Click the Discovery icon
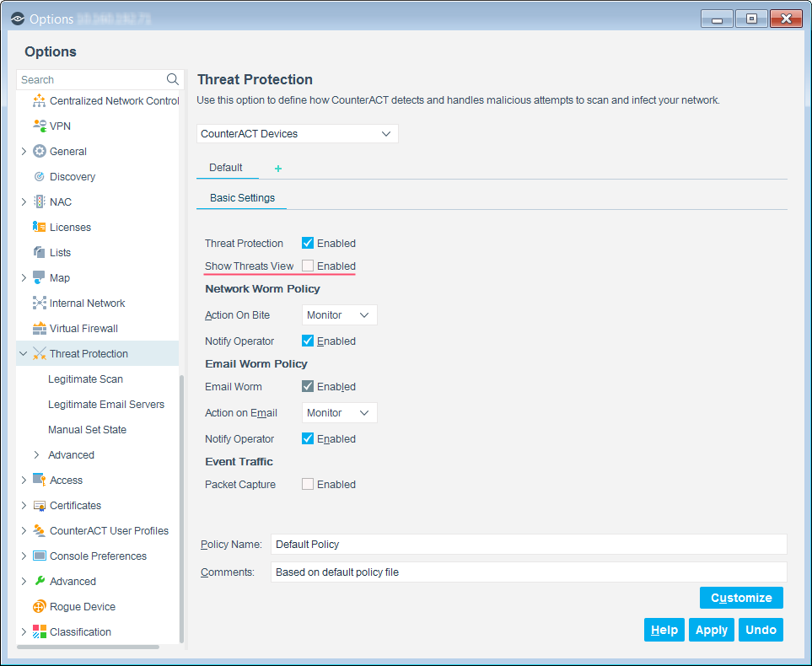The height and width of the screenshot is (666, 812). [40, 176]
